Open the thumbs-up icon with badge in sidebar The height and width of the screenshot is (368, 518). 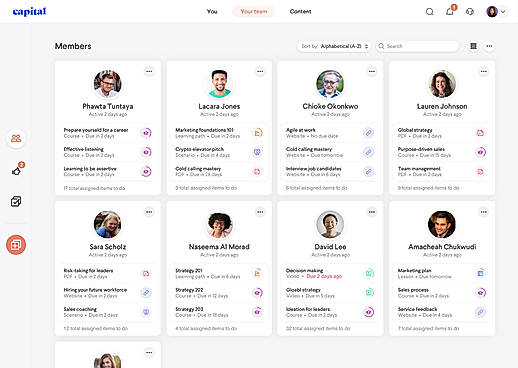tap(16, 171)
